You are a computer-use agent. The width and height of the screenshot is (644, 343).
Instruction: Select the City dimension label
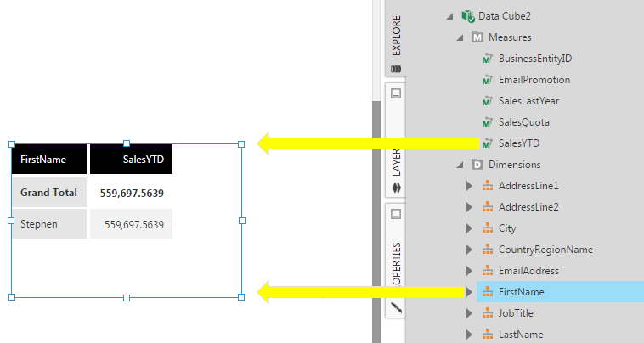point(507,228)
